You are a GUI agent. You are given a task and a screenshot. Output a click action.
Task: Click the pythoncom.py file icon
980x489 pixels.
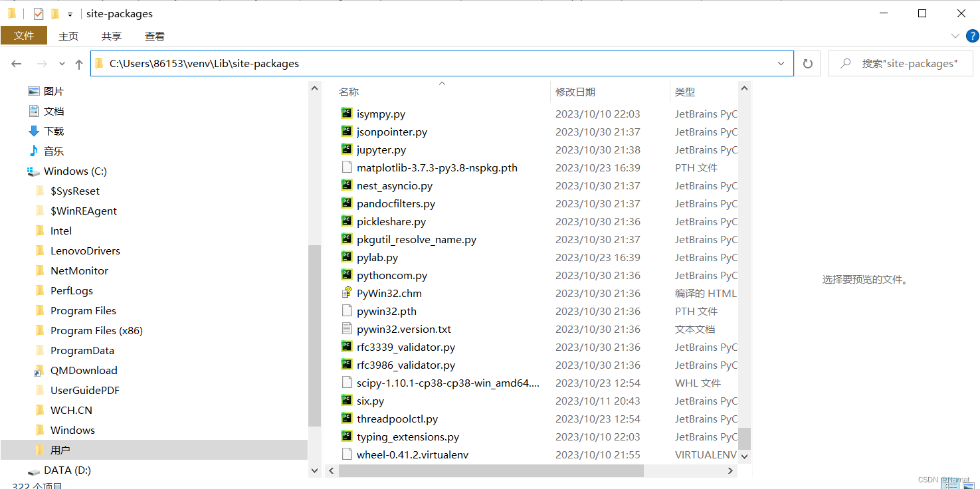point(346,275)
